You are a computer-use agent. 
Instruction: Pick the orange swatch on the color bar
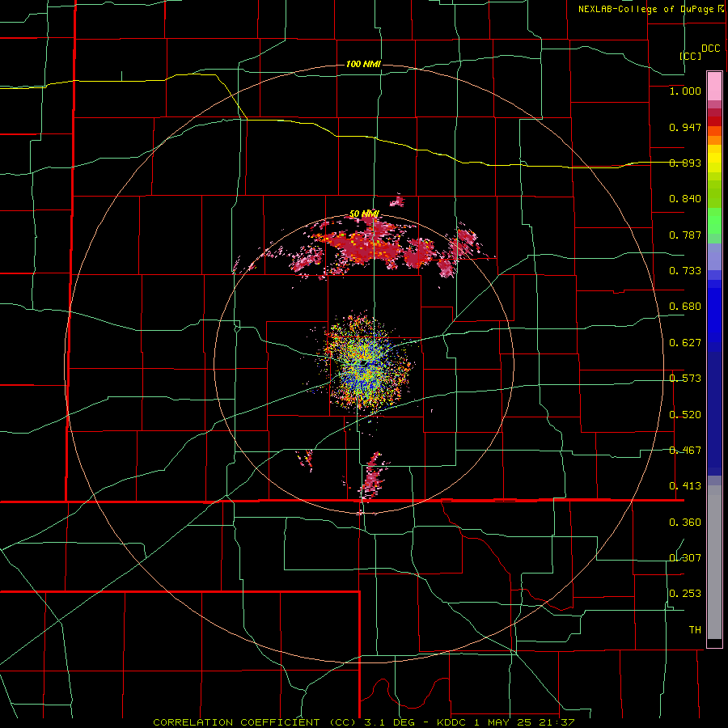point(714,140)
